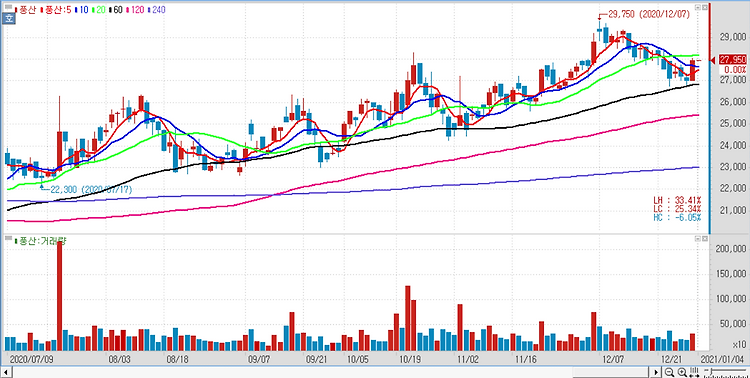Click the 09/07 date axis label
The image size is (750, 378).
point(259,359)
